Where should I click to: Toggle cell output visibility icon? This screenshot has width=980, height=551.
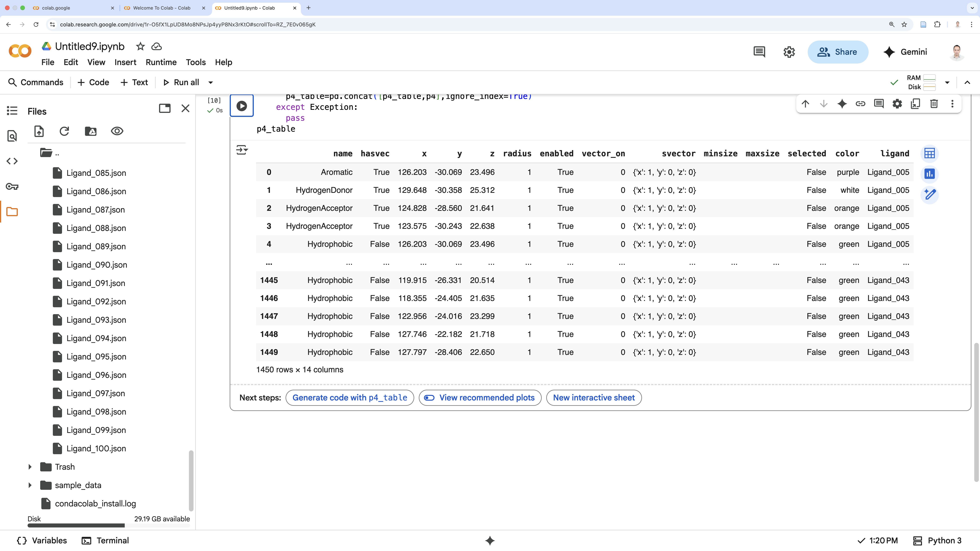242,150
